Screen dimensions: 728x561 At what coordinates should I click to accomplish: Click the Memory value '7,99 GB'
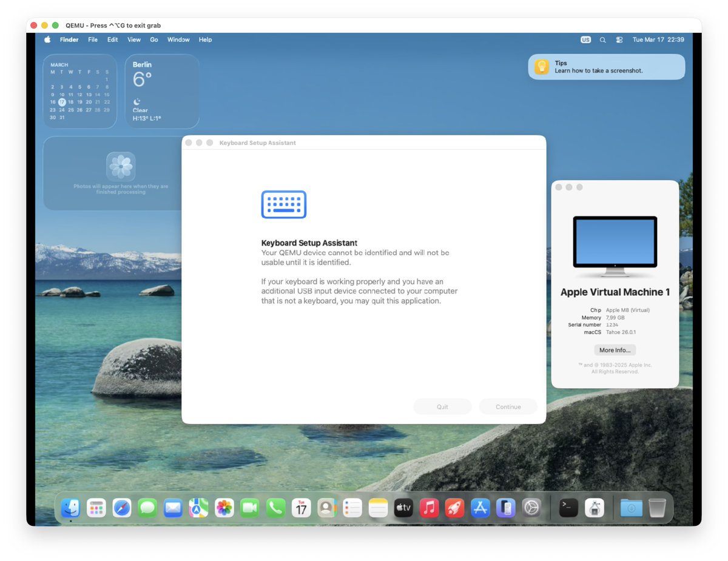[x=615, y=317]
